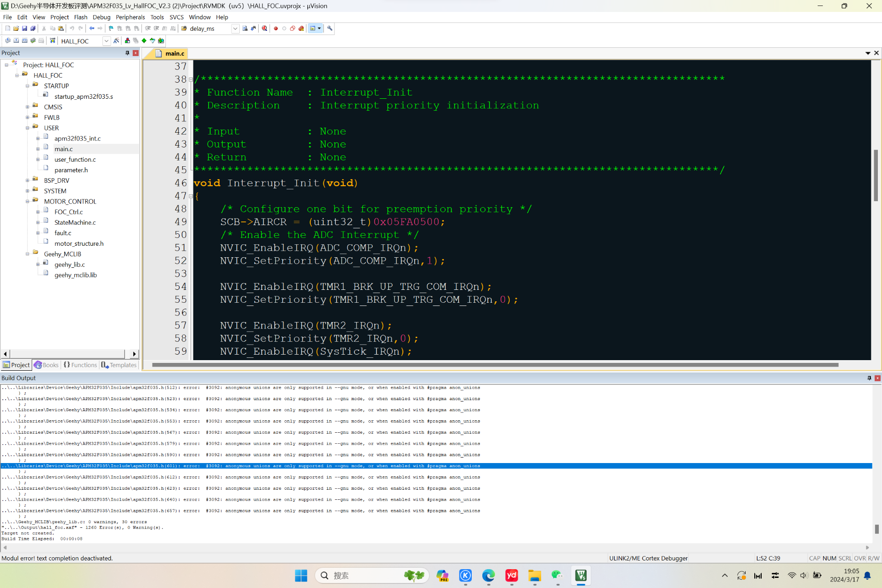Open Options for Target magic wand icon

coord(116,41)
